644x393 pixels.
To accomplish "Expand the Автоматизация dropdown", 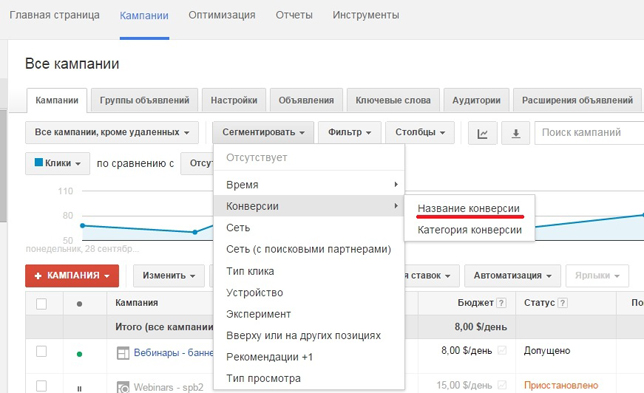I will click(x=512, y=276).
